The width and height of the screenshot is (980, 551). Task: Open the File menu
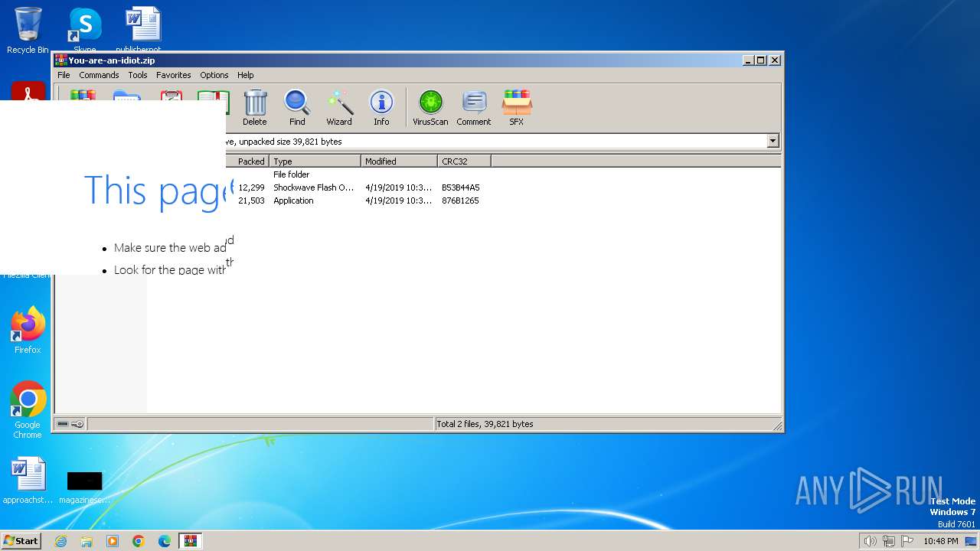click(64, 75)
